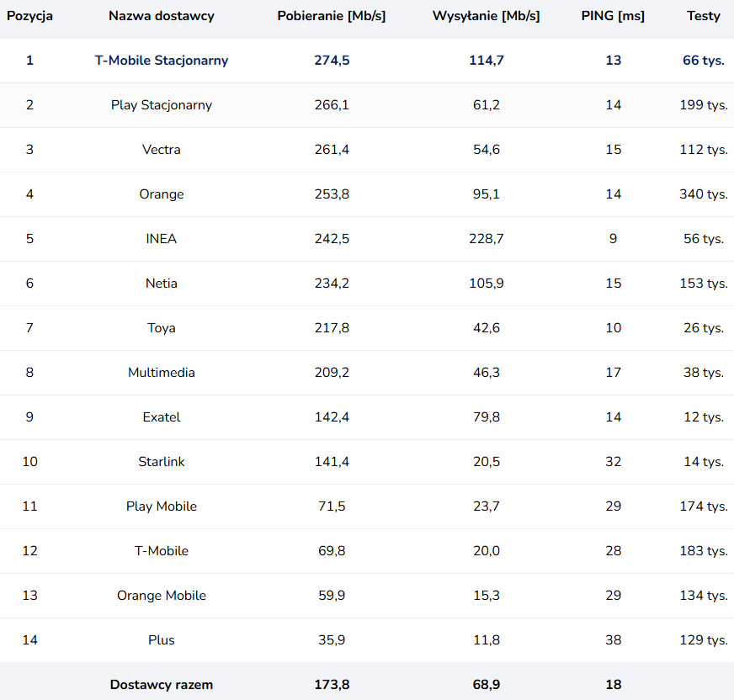
Task: Click download value '209,2' for Multimedia
Action: click(x=332, y=373)
